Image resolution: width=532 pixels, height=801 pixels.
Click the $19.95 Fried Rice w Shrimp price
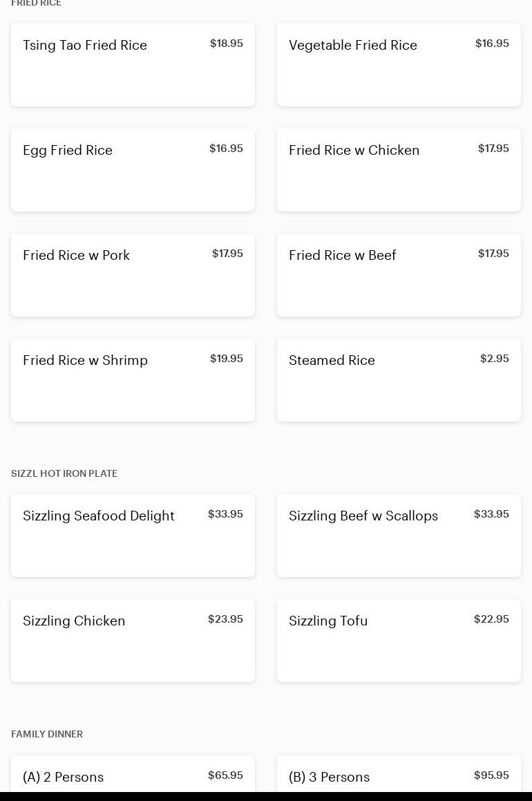[227, 359]
